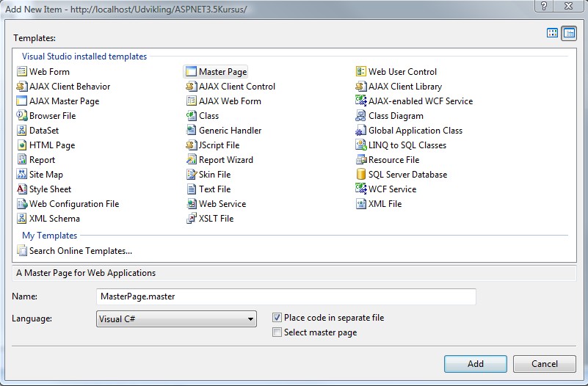Pick the Class Diagram template icon
This screenshot has height=386, width=588.
coord(360,116)
